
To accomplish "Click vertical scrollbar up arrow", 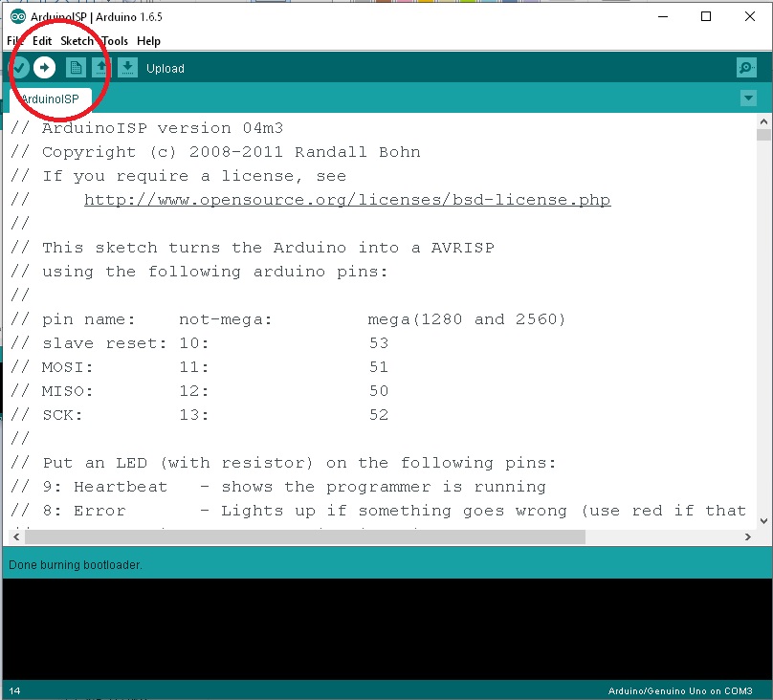I will click(763, 121).
